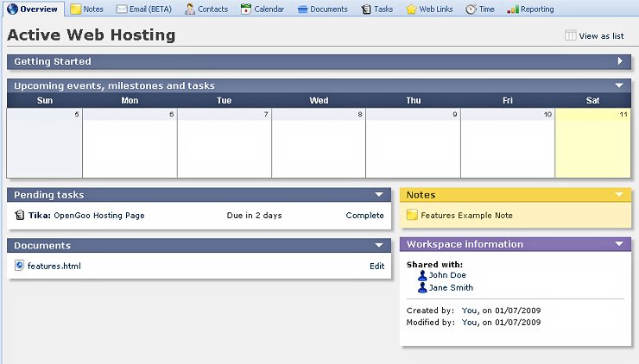Select Thursday the 9th calendar cell
This screenshot has width=639, height=364.
point(414,143)
